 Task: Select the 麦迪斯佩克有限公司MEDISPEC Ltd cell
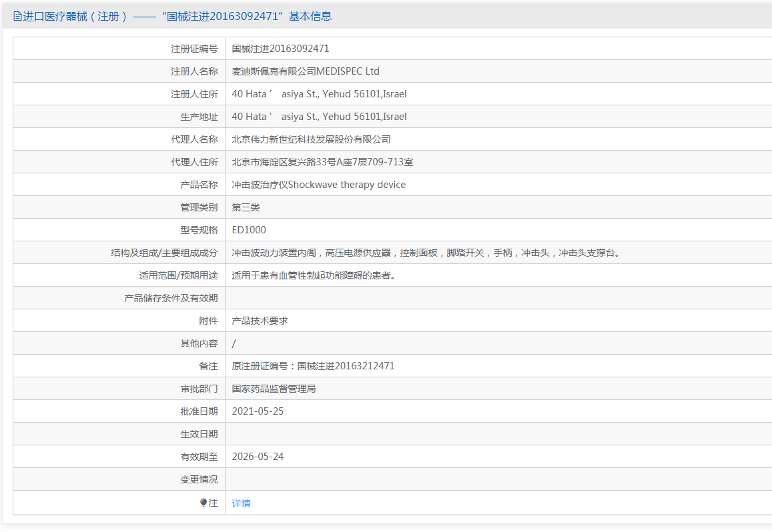306,71
